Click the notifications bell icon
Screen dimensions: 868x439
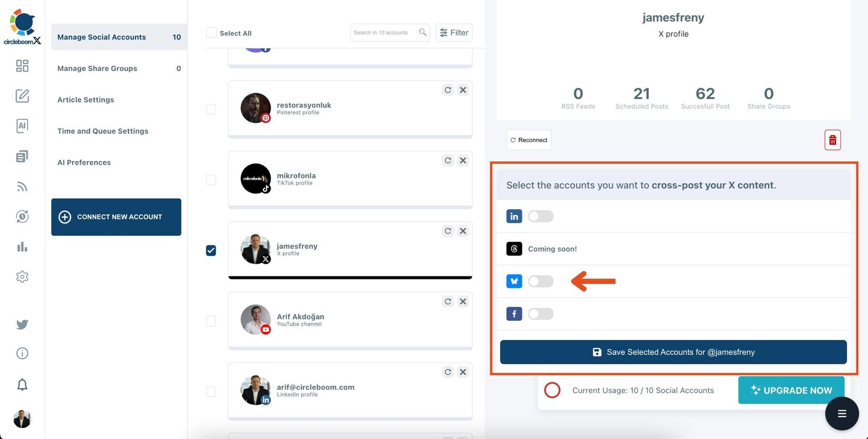[22, 385]
